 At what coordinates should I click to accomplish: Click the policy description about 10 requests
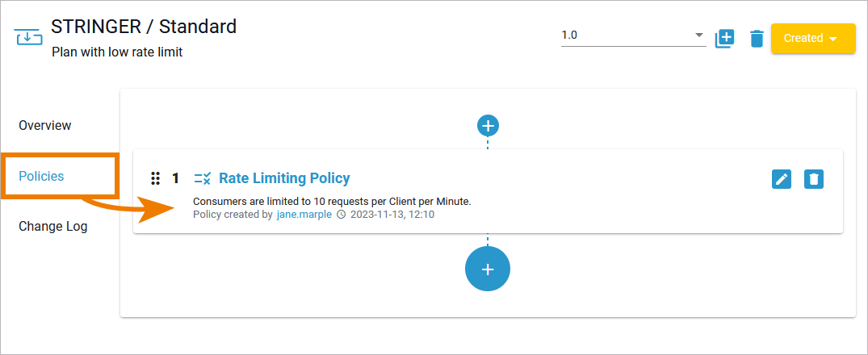pos(332,201)
